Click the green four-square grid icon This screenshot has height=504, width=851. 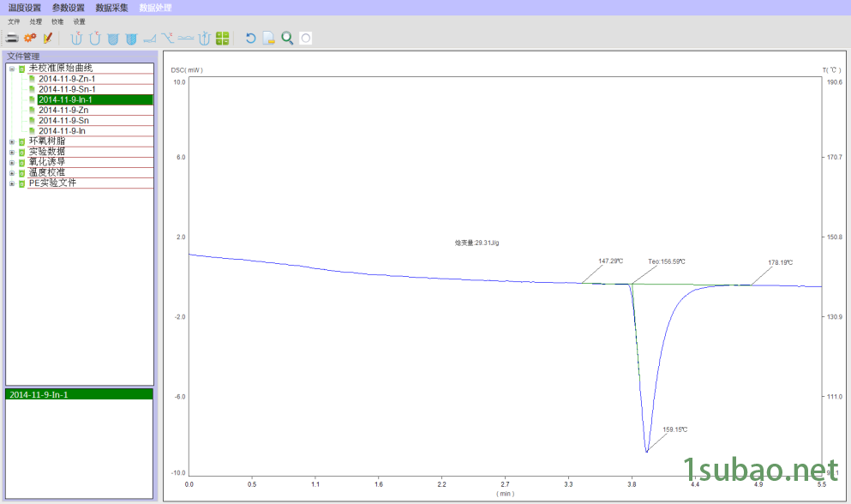[223, 38]
